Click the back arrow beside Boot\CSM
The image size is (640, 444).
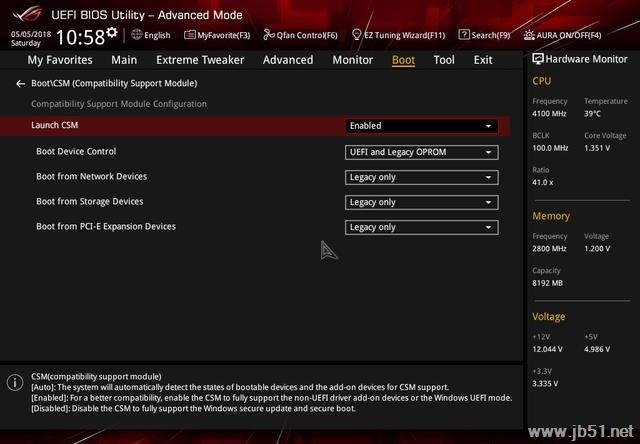[x=20, y=84]
